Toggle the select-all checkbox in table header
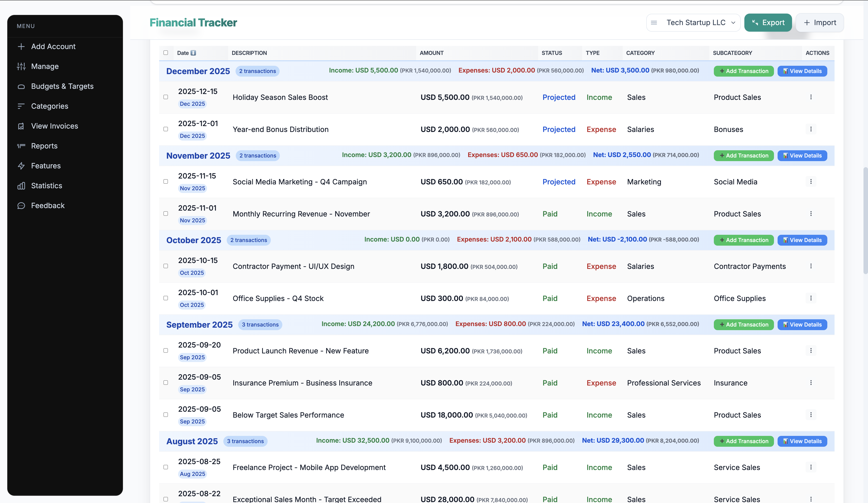The image size is (868, 503). (166, 52)
